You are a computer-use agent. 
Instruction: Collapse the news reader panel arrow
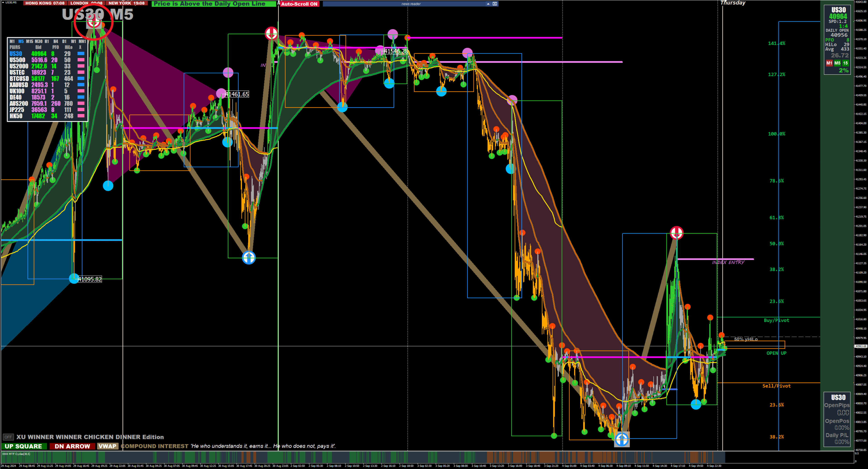coord(488,4)
